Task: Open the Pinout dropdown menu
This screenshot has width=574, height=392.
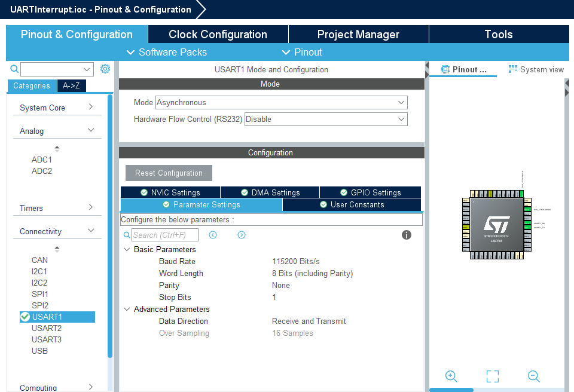Action: (x=302, y=52)
